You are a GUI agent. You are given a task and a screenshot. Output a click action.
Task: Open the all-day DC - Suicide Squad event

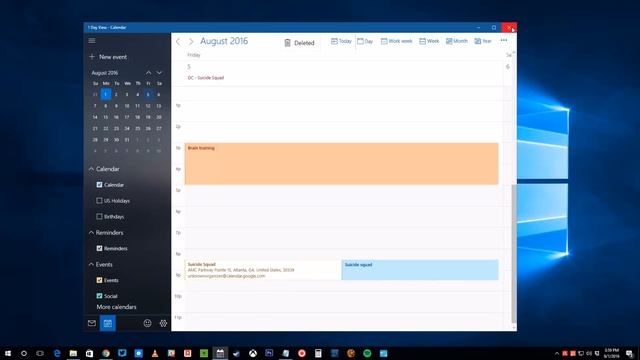pyautogui.click(x=206, y=78)
